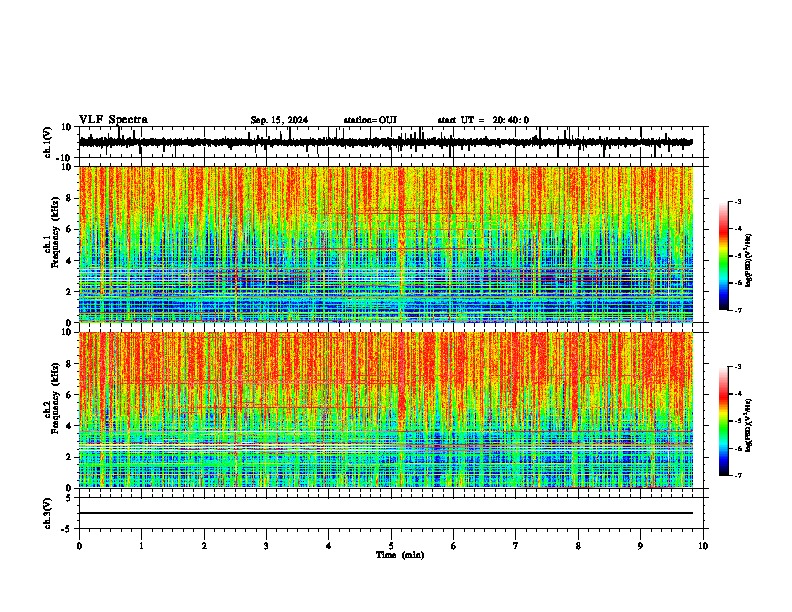Click the ch.1 voltage waveform trace

[x=386, y=142]
